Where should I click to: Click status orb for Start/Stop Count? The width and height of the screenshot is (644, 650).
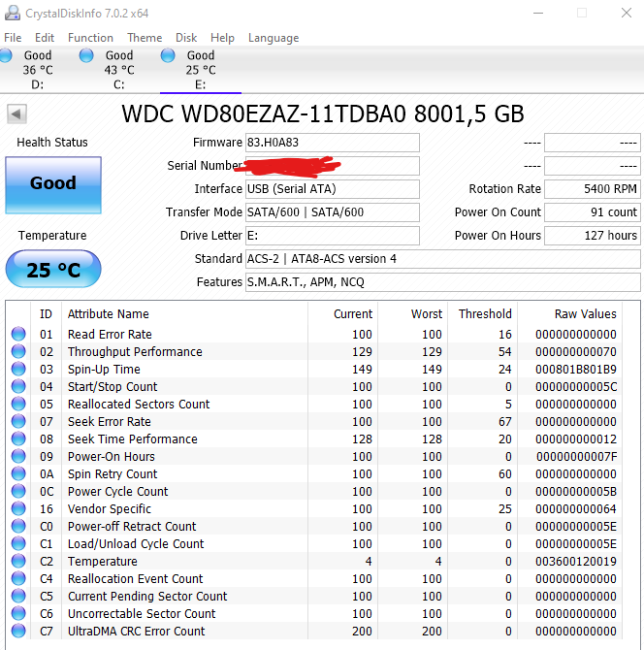click(x=18, y=386)
